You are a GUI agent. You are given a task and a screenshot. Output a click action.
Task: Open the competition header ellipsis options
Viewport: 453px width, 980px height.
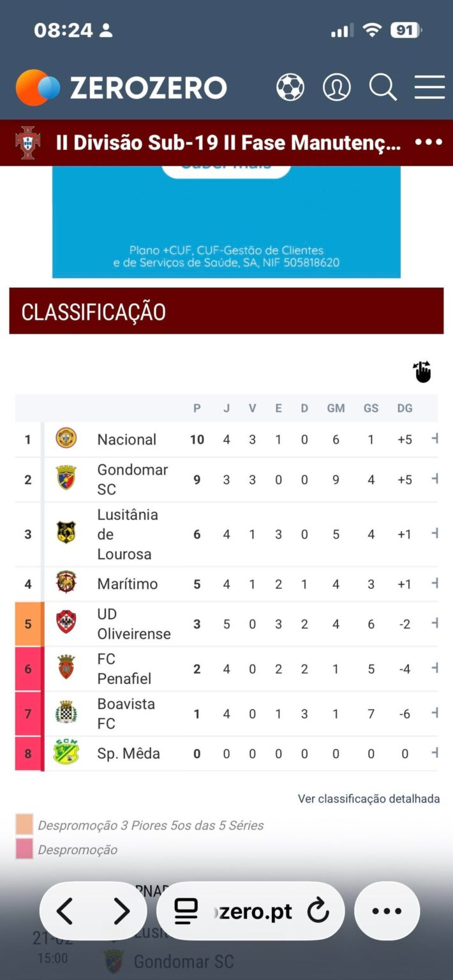(427, 142)
